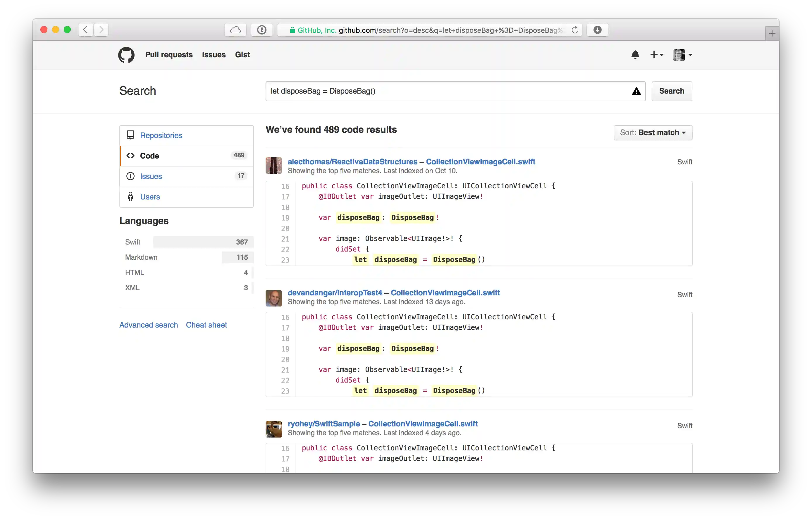Navigate back with the browser back arrow

[x=85, y=30]
